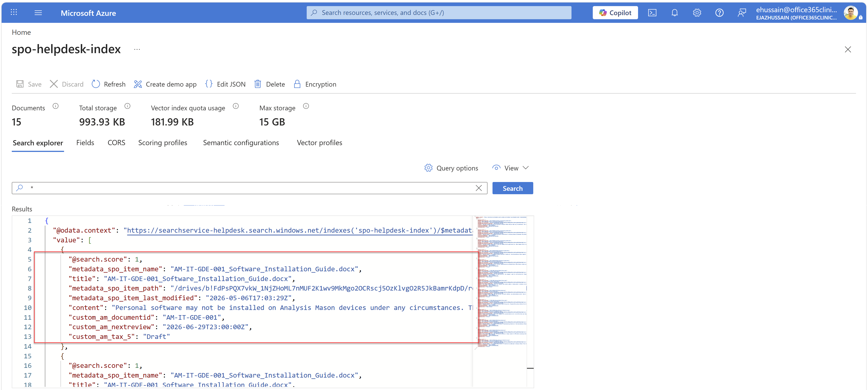Switch to the CORS tab

coord(116,143)
